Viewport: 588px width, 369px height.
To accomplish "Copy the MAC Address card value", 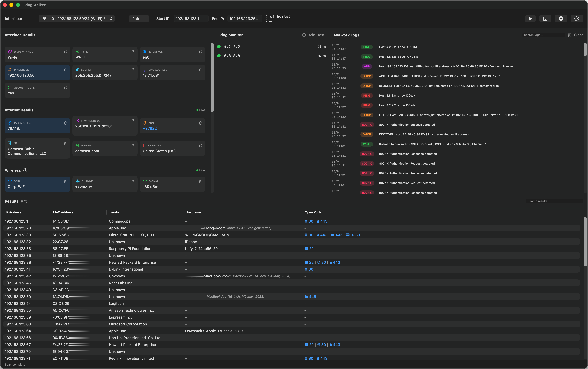I will tap(200, 70).
